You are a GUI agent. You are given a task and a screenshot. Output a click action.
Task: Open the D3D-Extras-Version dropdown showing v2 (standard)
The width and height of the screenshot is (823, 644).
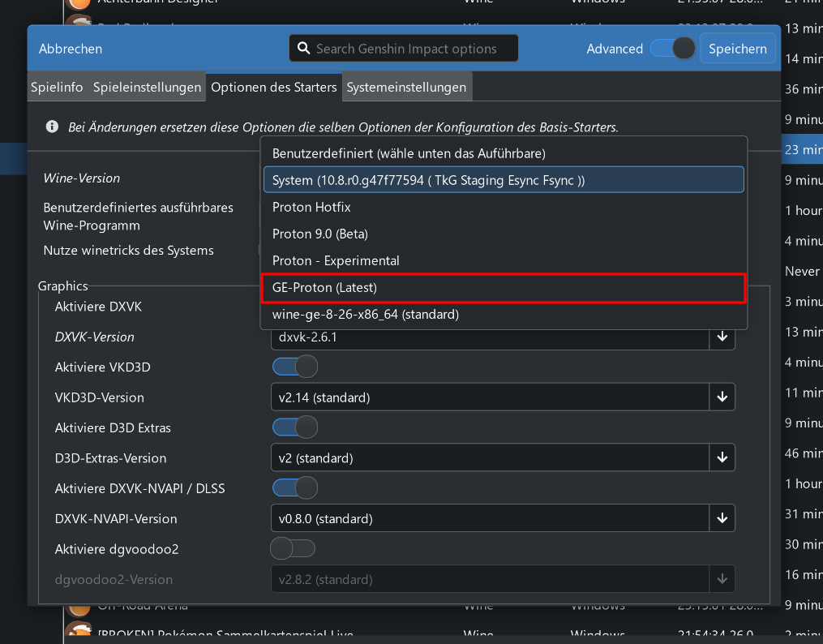pyautogui.click(x=502, y=457)
